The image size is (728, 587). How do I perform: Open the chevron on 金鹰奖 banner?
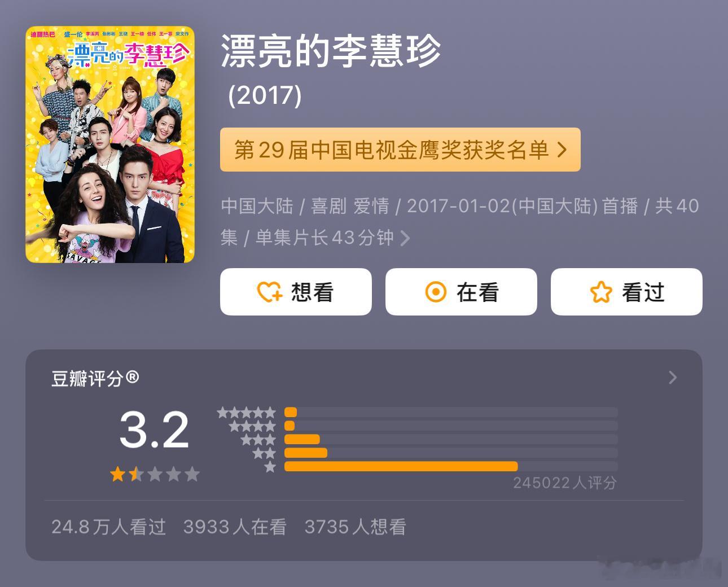click(x=562, y=150)
